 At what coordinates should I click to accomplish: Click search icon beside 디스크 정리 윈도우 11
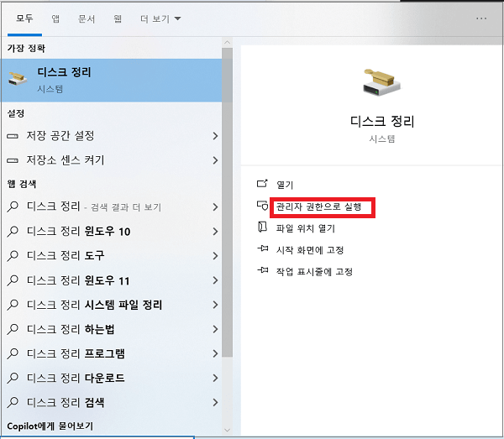coord(13,280)
